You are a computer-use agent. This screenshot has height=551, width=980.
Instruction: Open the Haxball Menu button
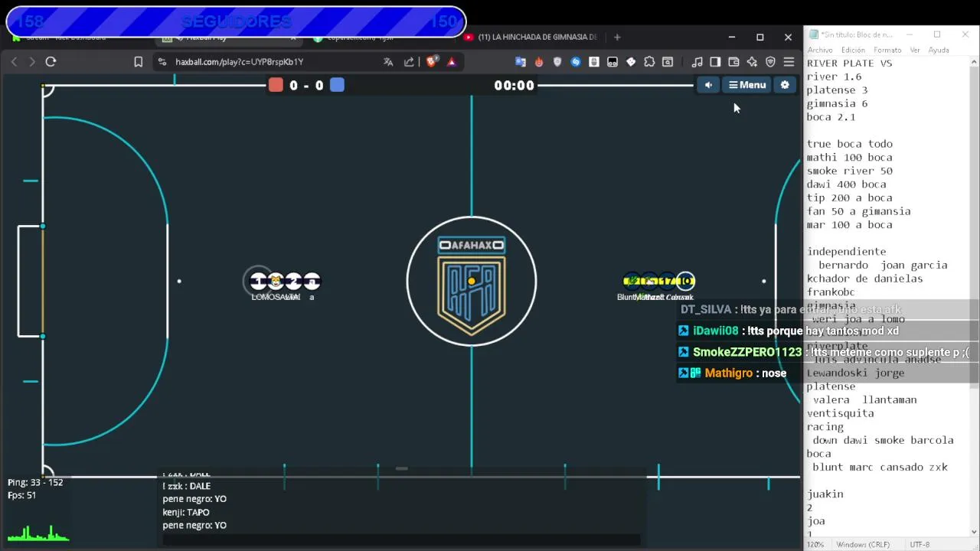pos(746,85)
